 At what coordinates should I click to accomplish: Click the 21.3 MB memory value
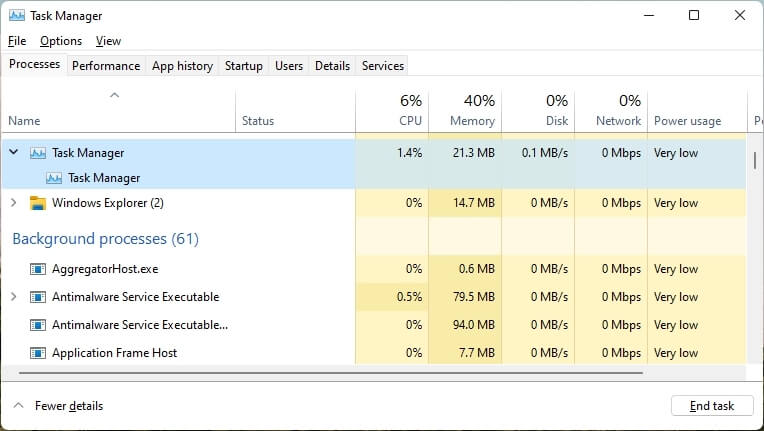point(474,153)
